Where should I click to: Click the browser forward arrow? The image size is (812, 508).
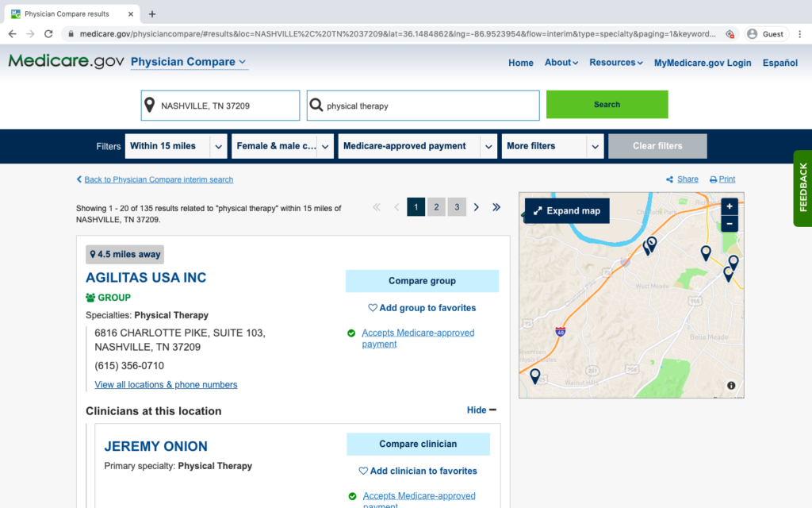pyautogui.click(x=31, y=33)
